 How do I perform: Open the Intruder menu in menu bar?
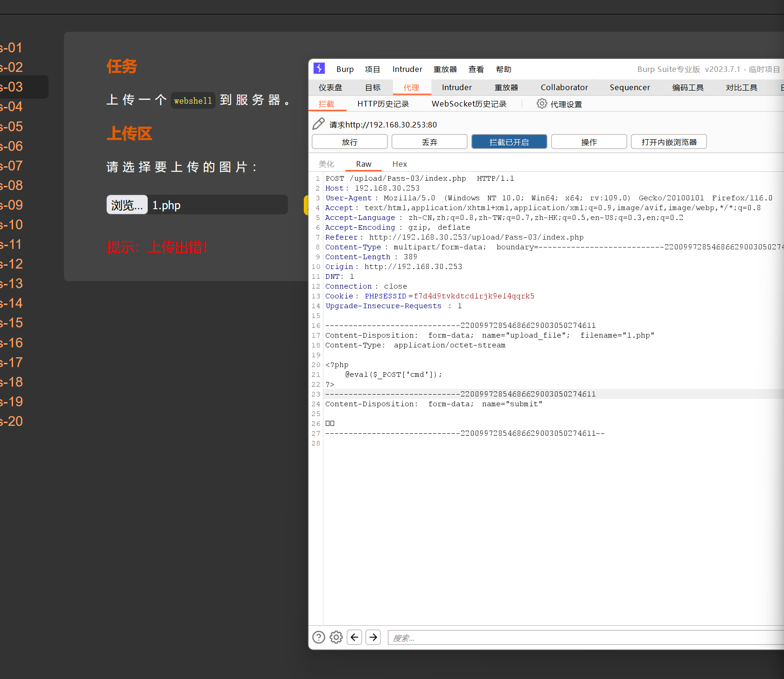[407, 69]
